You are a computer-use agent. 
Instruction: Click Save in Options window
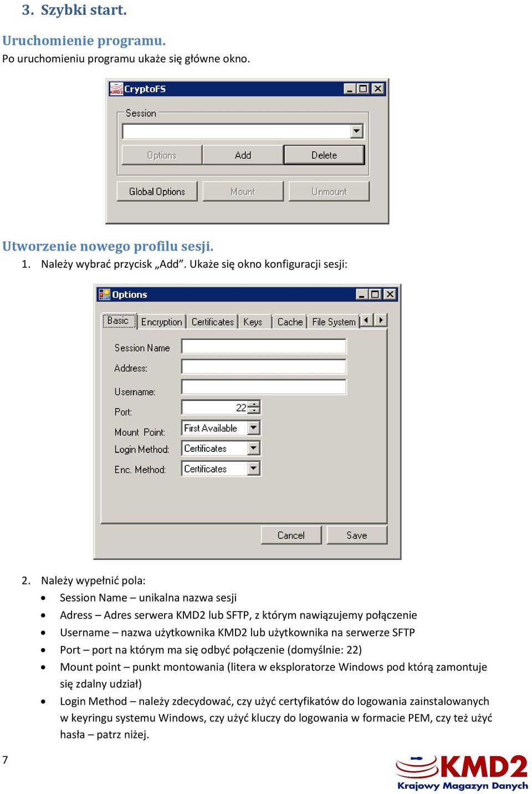click(357, 535)
